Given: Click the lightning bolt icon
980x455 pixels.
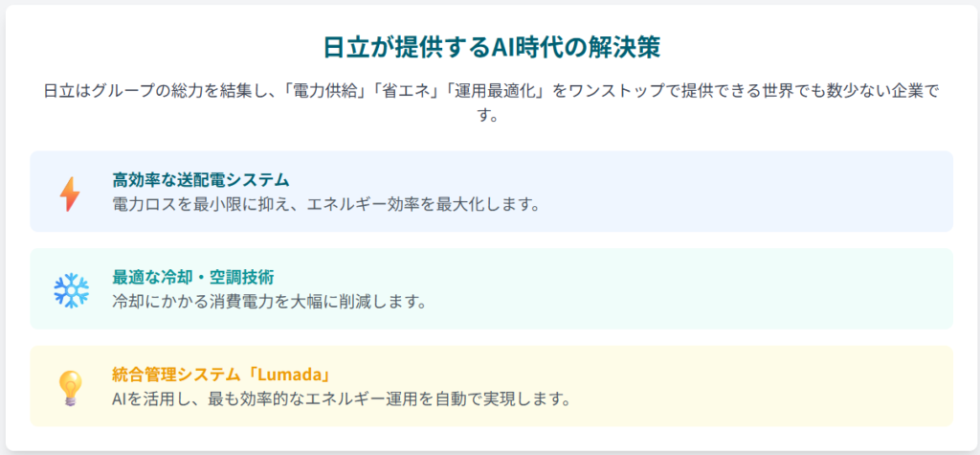Looking at the screenshot, I should 70,193.
